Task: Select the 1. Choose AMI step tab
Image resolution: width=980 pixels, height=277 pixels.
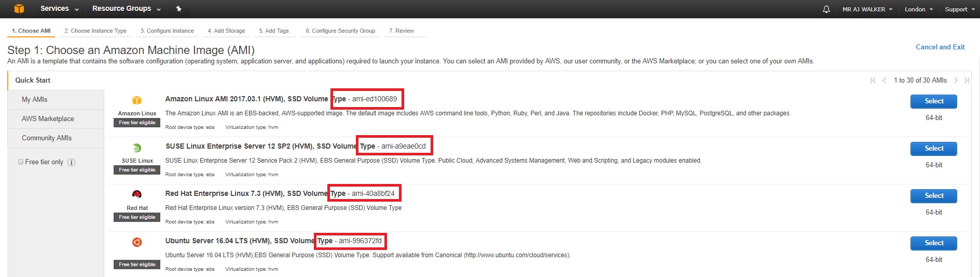Action: (x=31, y=31)
